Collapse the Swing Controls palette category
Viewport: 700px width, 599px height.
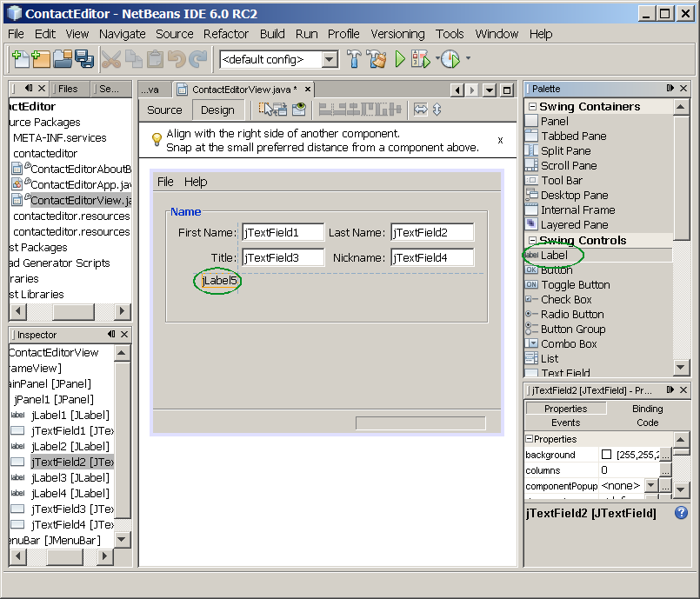[x=532, y=240]
